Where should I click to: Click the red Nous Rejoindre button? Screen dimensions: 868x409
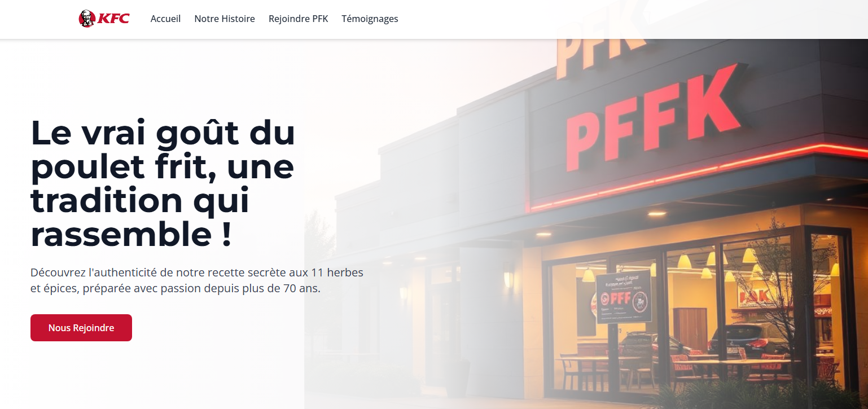pos(81,328)
